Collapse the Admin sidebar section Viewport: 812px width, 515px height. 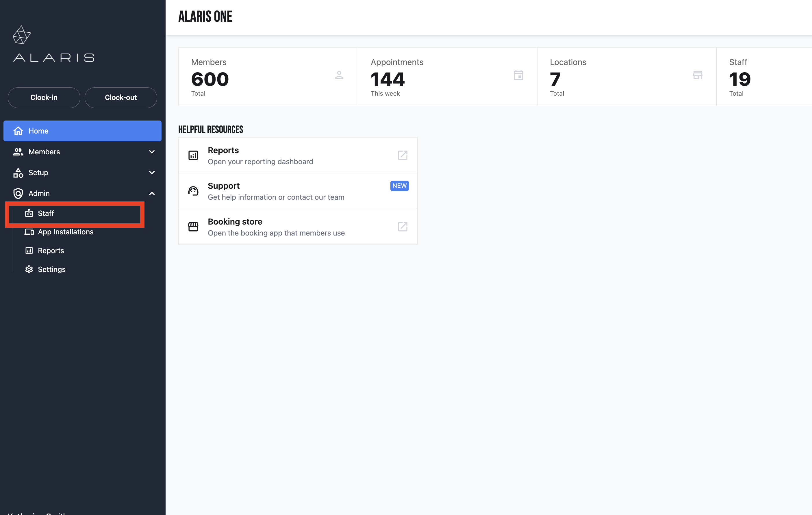152,194
